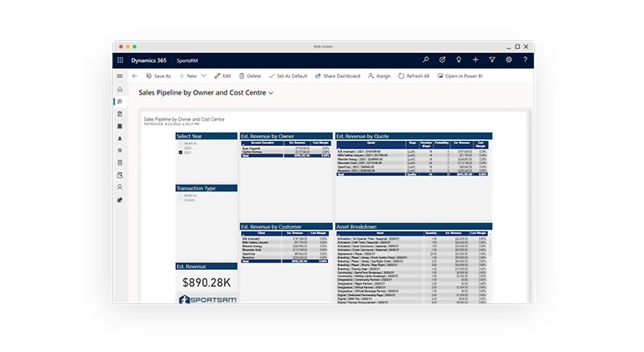Click the quick create plus icon
The image size is (644, 352).
tap(475, 60)
